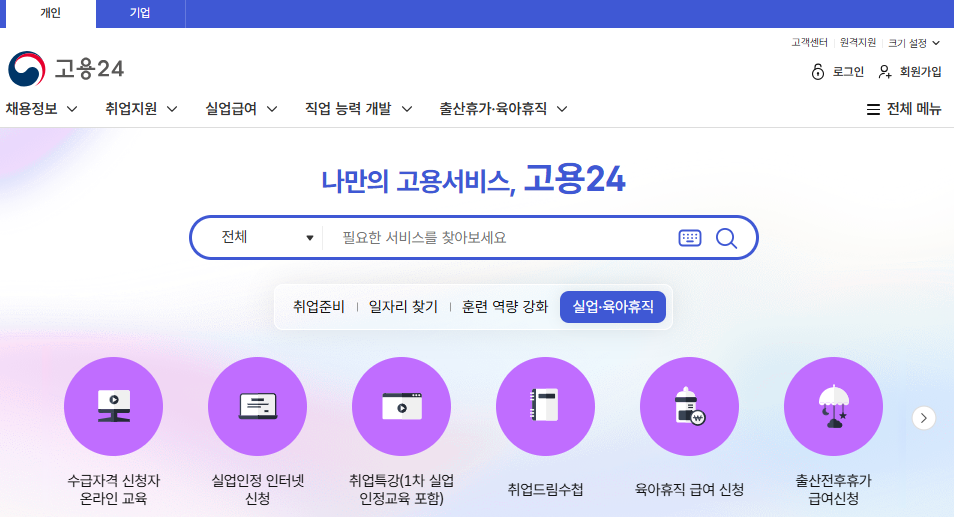Open 육아휴직 급여 신청 bottle icon

(689, 406)
